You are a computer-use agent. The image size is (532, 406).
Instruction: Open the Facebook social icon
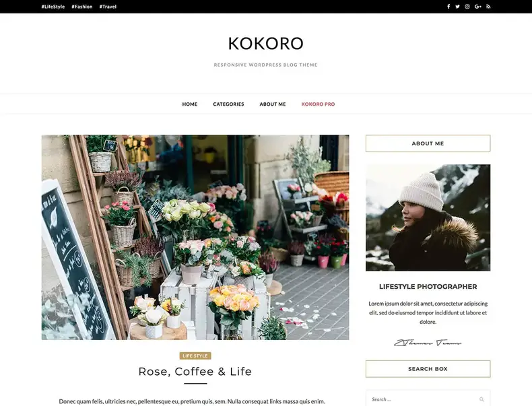(448, 7)
